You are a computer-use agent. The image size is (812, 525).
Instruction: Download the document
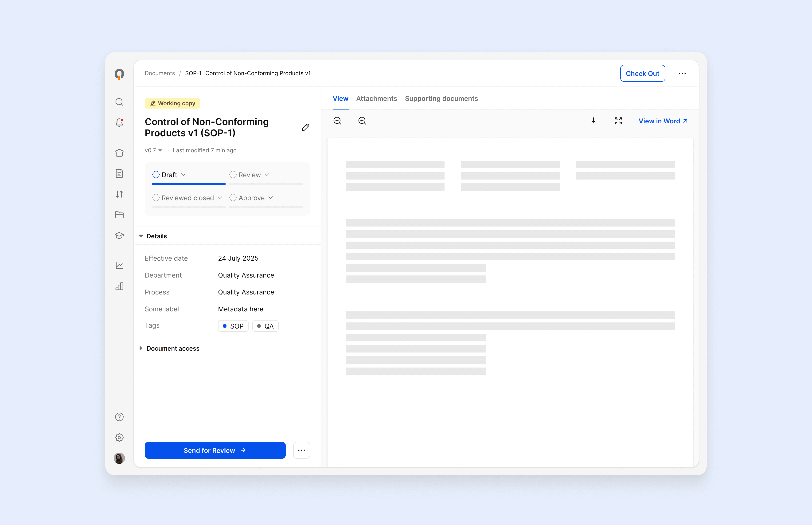coord(593,121)
